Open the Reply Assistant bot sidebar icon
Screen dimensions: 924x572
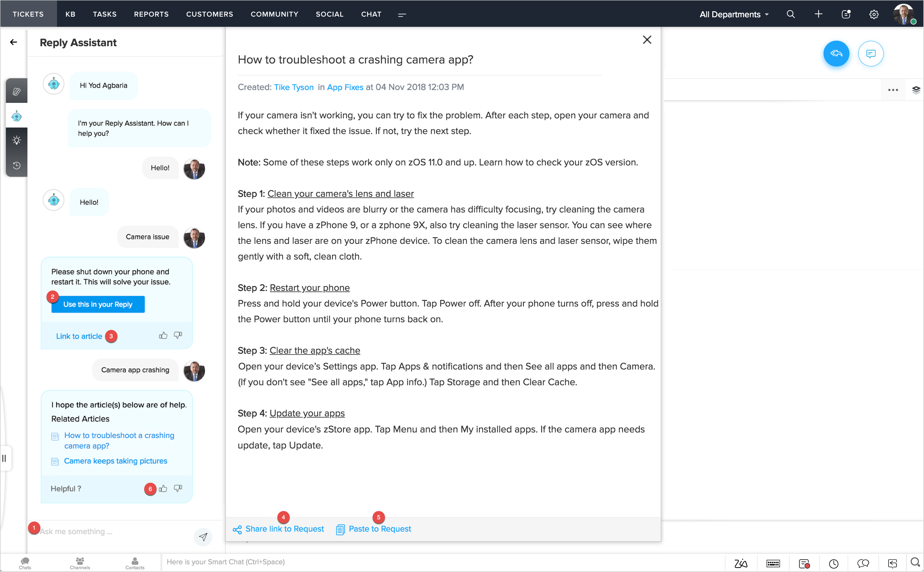[x=17, y=116]
